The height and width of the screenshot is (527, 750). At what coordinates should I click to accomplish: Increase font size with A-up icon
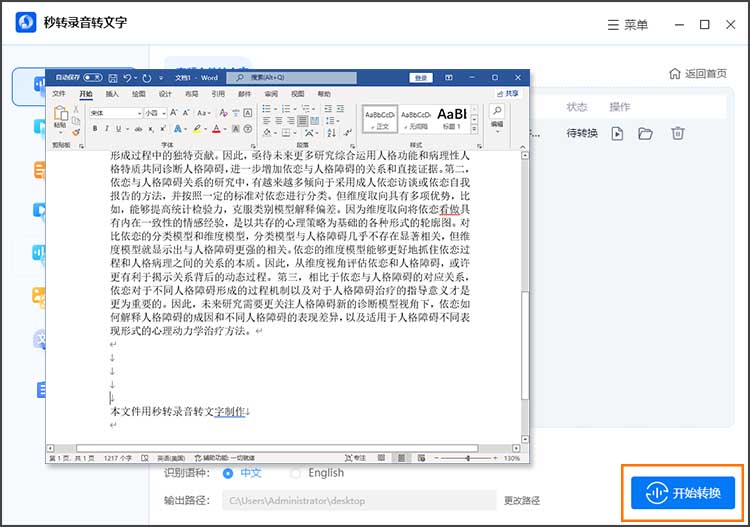pos(174,113)
